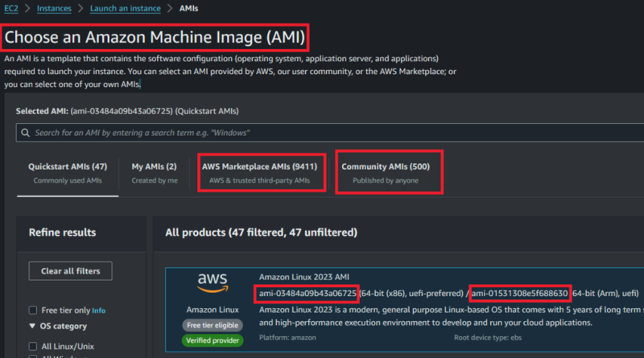Click the Refine results heading
Viewport: 644px width, 358px height.
point(63,232)
